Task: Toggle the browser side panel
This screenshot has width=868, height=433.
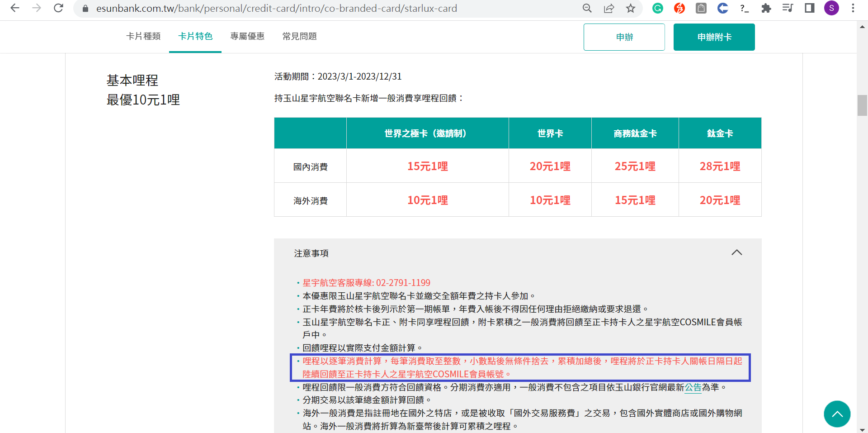Action: click(x=810, y=8)
